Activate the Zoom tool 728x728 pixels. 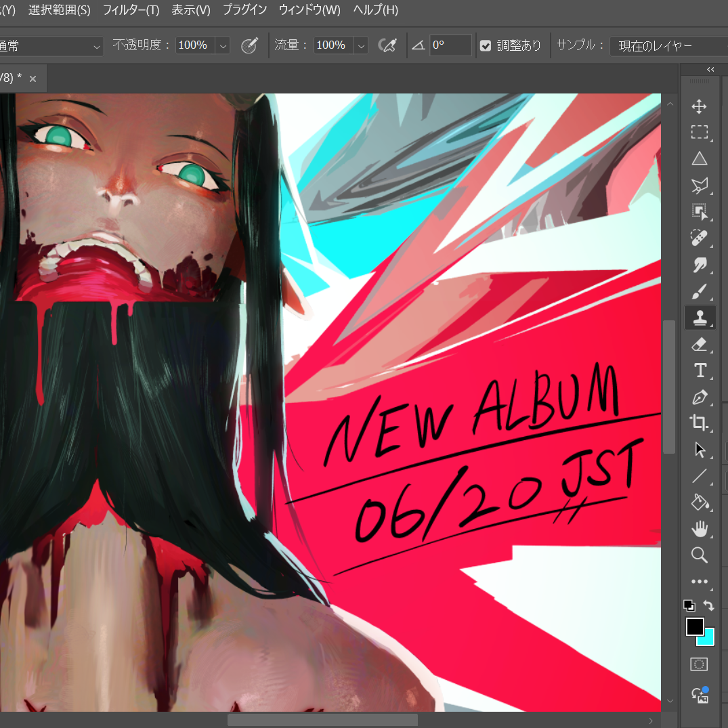pos(699,555)
